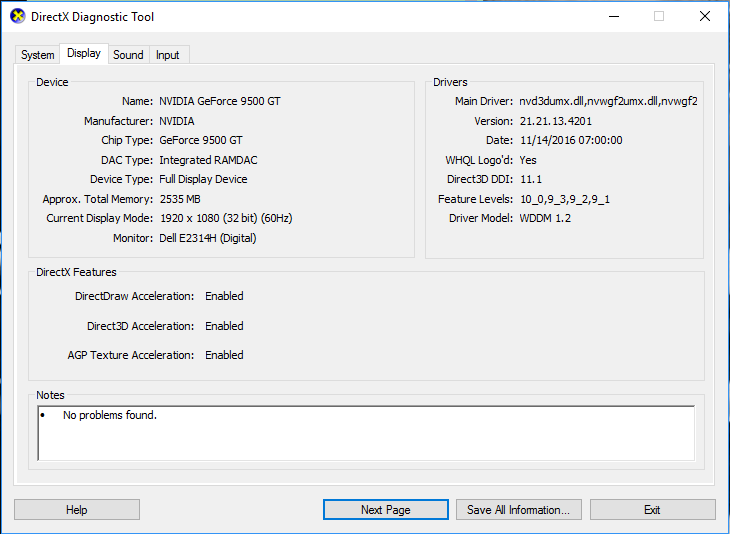Click the 'DirectX Features' group heading
The image size is (730, 534).
click(x=76, y=272)
